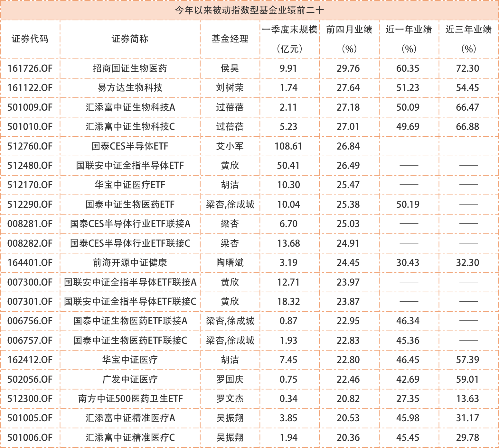Select code cell 161122.OF
499x448 pixels.
click(x=30, y=88)
